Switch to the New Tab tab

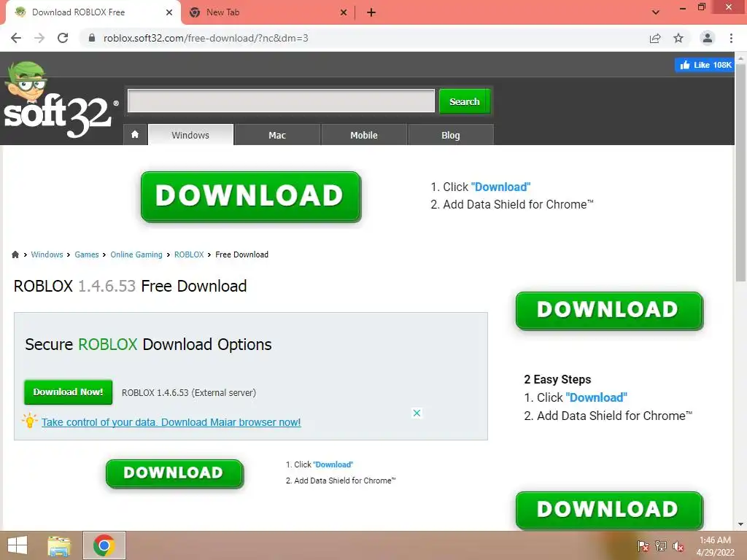(267, 12)
